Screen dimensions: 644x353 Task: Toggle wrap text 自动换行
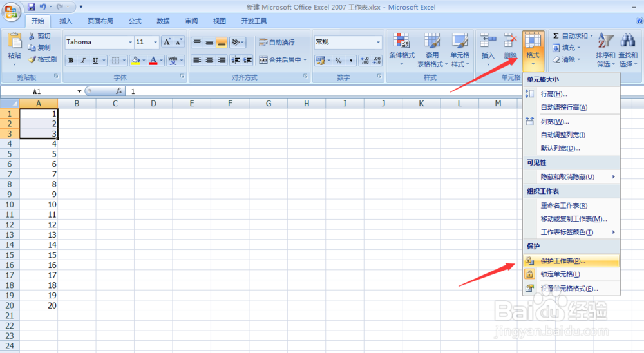pos(277,42)
